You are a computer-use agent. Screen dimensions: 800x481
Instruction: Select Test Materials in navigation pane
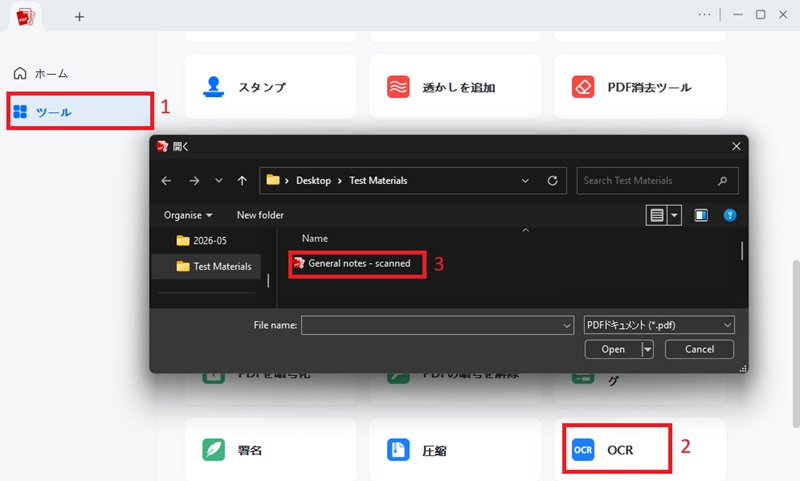coord(206,266)
